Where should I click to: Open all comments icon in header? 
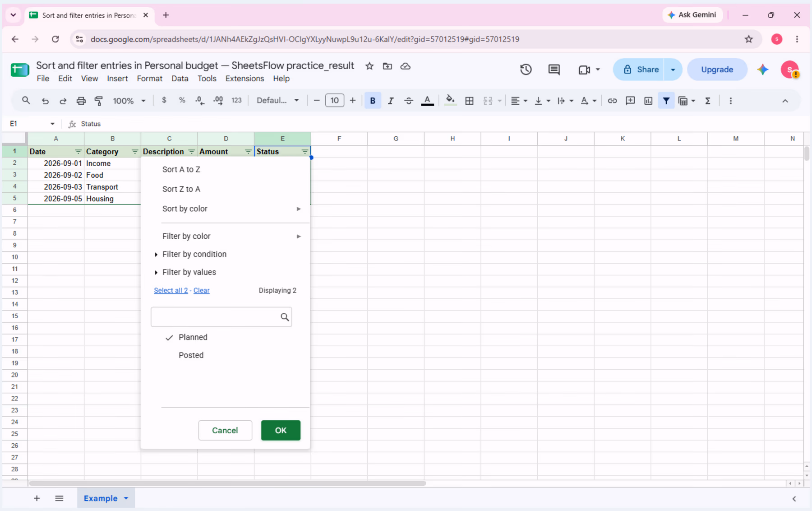click(554, 70)
